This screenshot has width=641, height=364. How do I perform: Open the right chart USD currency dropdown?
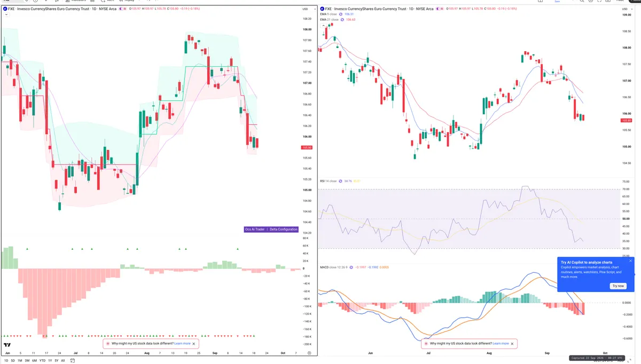[626, 9]
